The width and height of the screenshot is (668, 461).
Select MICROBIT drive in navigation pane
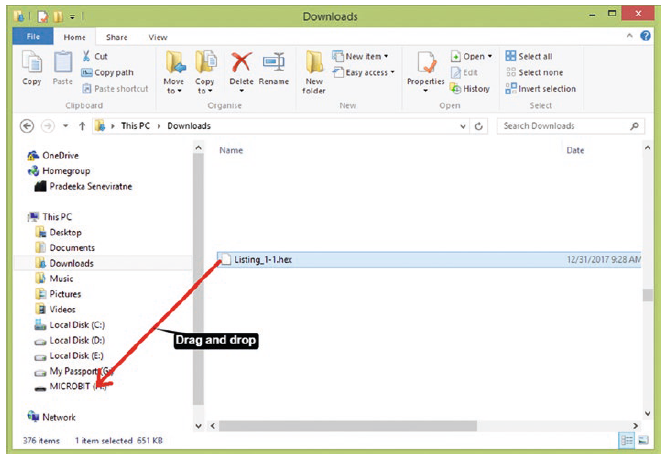click(x=74, y=386)
